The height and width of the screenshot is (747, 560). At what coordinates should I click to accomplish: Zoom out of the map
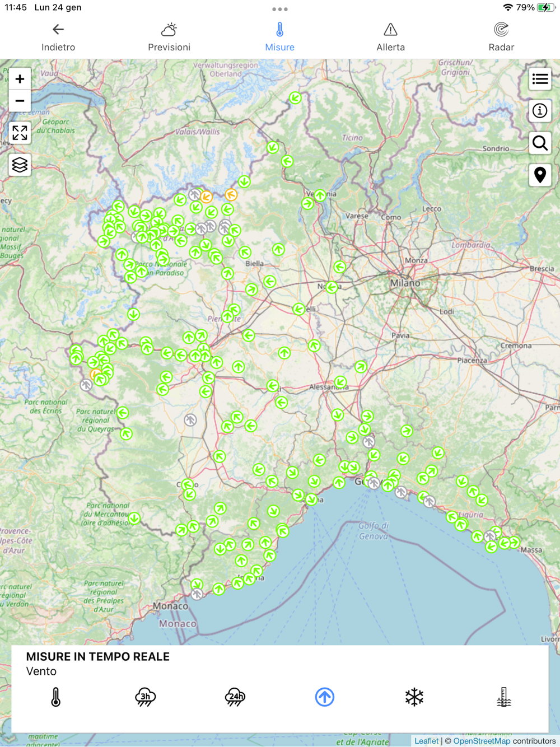(x=20, y=101)
